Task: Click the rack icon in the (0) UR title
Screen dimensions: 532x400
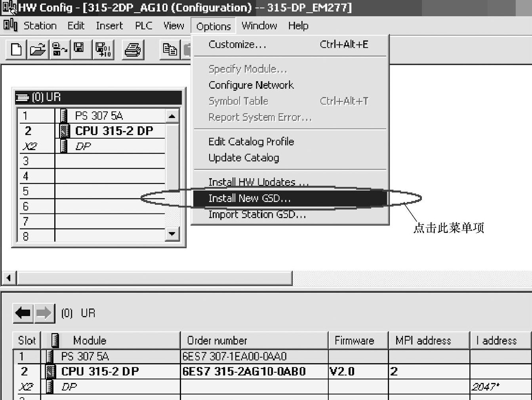Action: (x=22, y=97)
